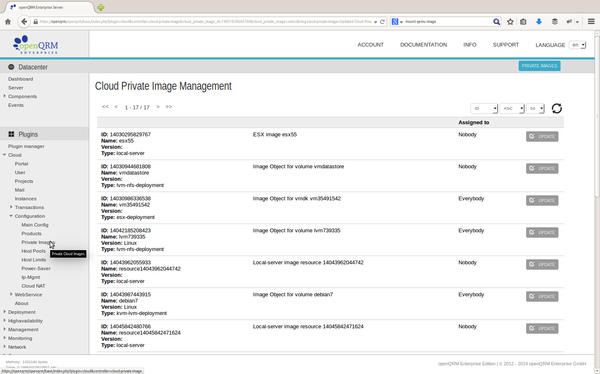Click the browser back arrow button
Image resolution: width=600 pixels, height=374 pixels.
[x=24, y=22]
